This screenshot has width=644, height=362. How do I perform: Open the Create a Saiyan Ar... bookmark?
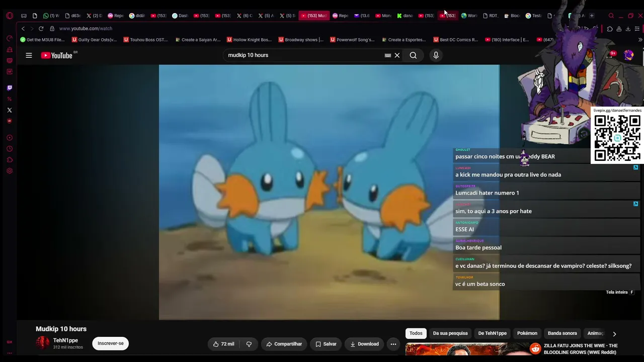197,40
